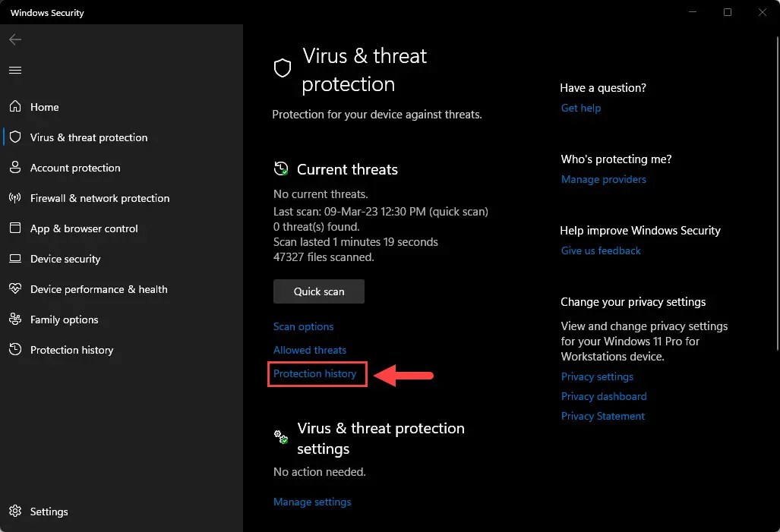
Task: Open Device performance & health
Action: 96,289
